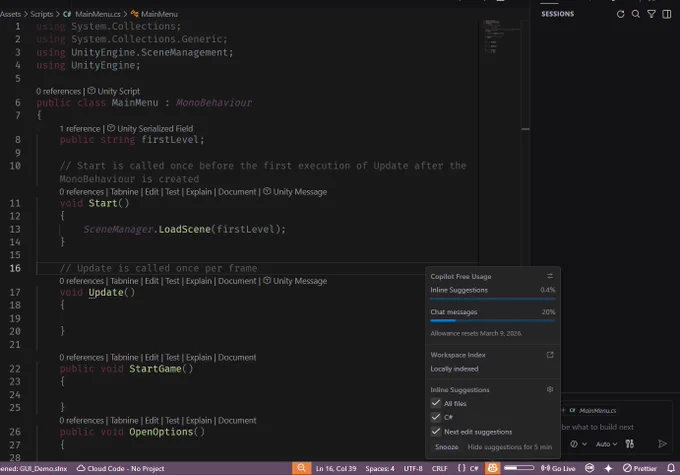Change C# language mode in status bar
The height and width of the screenshot is (475, 680).
tap(474, 468)
